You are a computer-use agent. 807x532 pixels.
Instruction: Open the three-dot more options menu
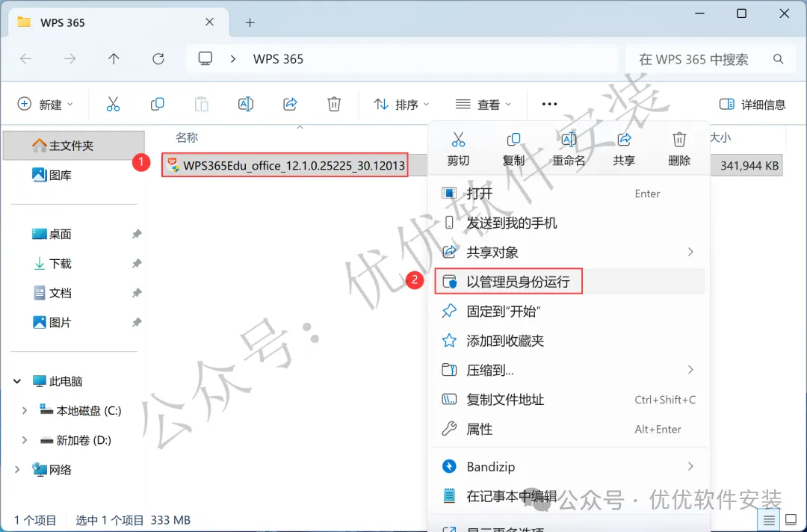549,105
